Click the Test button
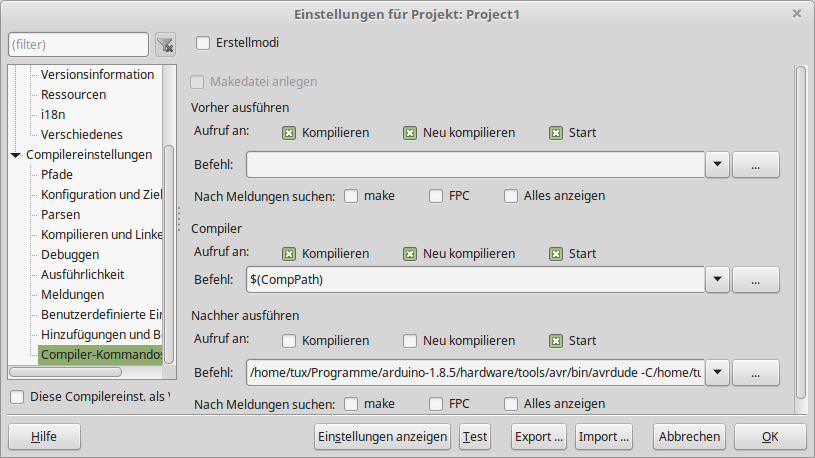The image size is (815, 458). pos(475,437)
